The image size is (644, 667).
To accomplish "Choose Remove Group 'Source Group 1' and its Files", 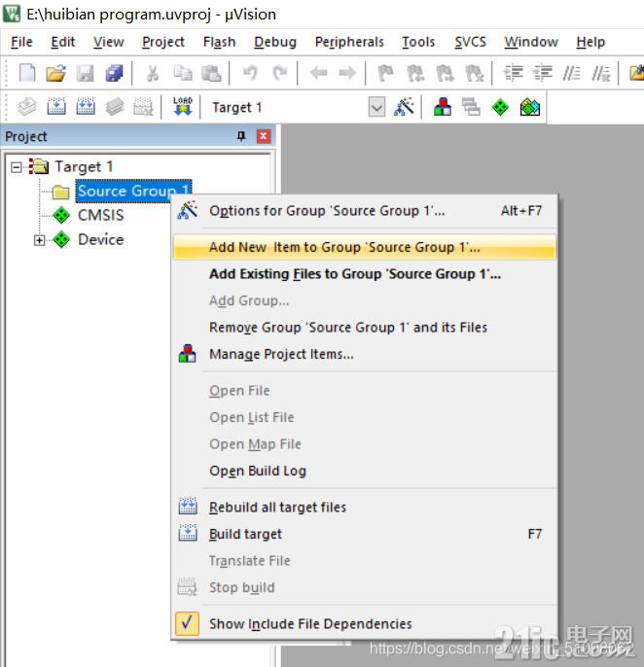I will click(365, 328).
